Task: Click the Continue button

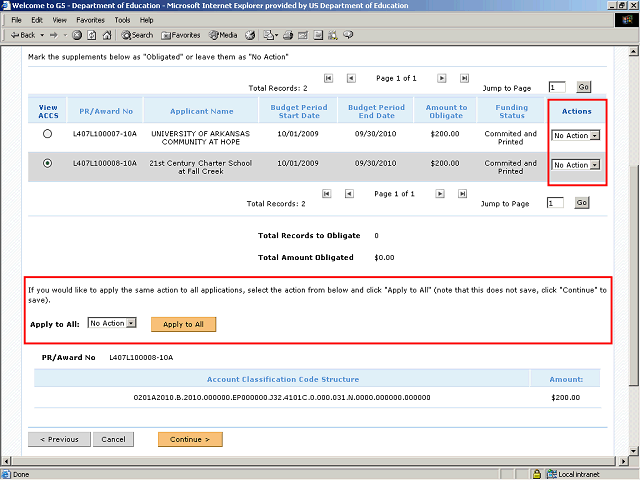Action: click(190, 439)
